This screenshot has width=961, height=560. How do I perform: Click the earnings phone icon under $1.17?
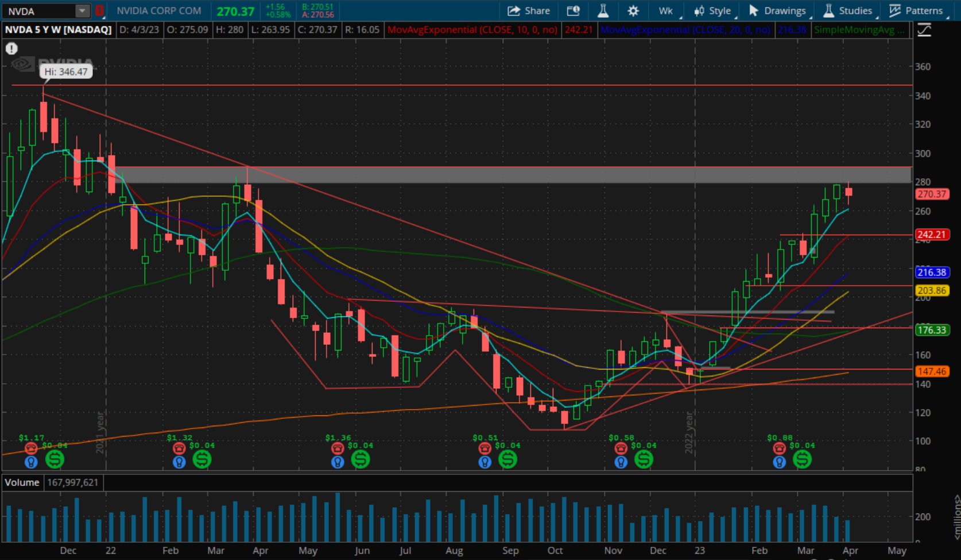point(31,449)
